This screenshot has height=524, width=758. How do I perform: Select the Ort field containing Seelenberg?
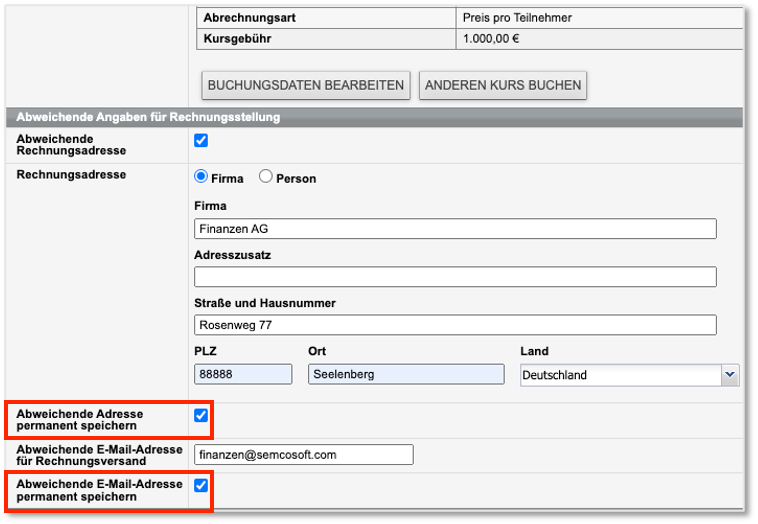click(406, 374)
